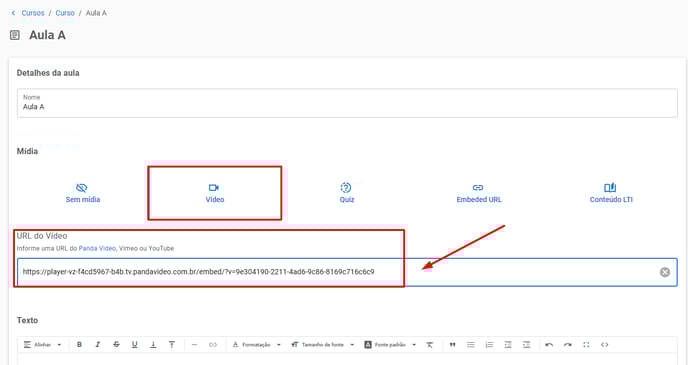The width and height of the screenshot is (688, 365).
Task: Select the Quiz media type
Action: pos(347,193)
